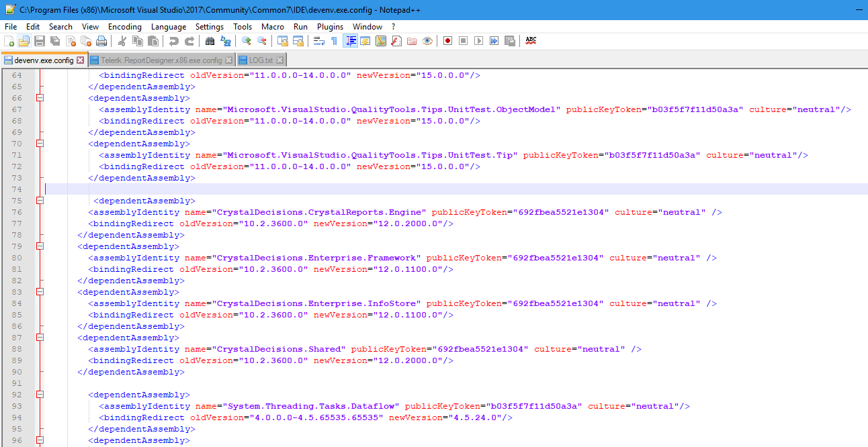Open the Macro menu
This screenshot has height=447, width=868.
pyautogui.click(x=273, y=27)
